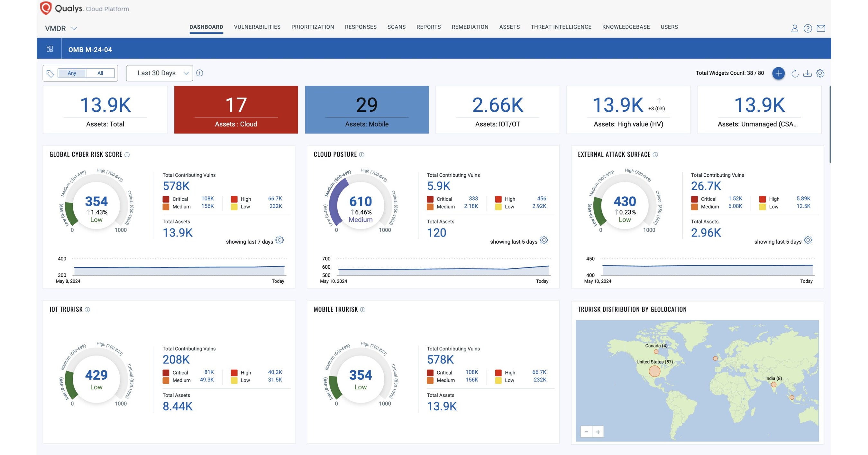
Task: Click Total Assets 2.96K value
Action: (706, 233)
